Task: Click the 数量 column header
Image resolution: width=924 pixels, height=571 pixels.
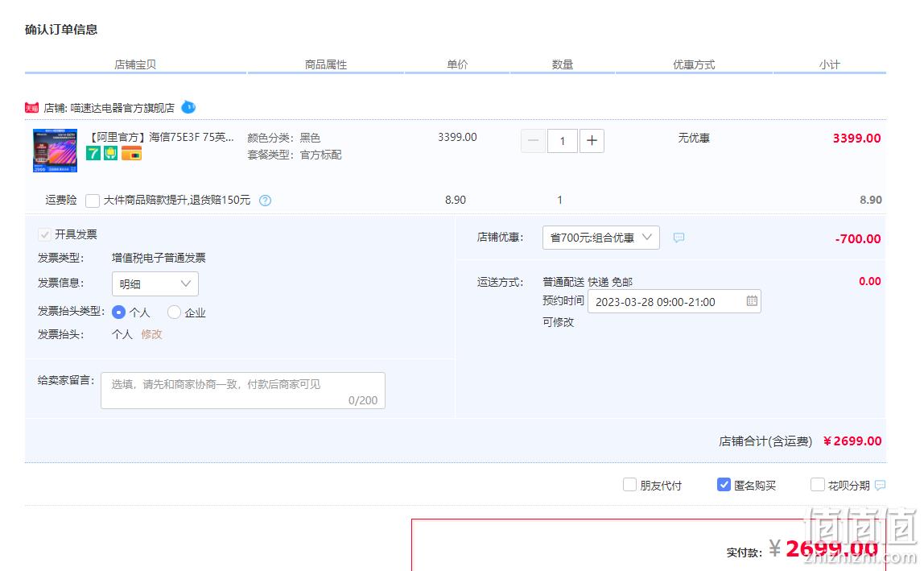Action: point(562,64)
